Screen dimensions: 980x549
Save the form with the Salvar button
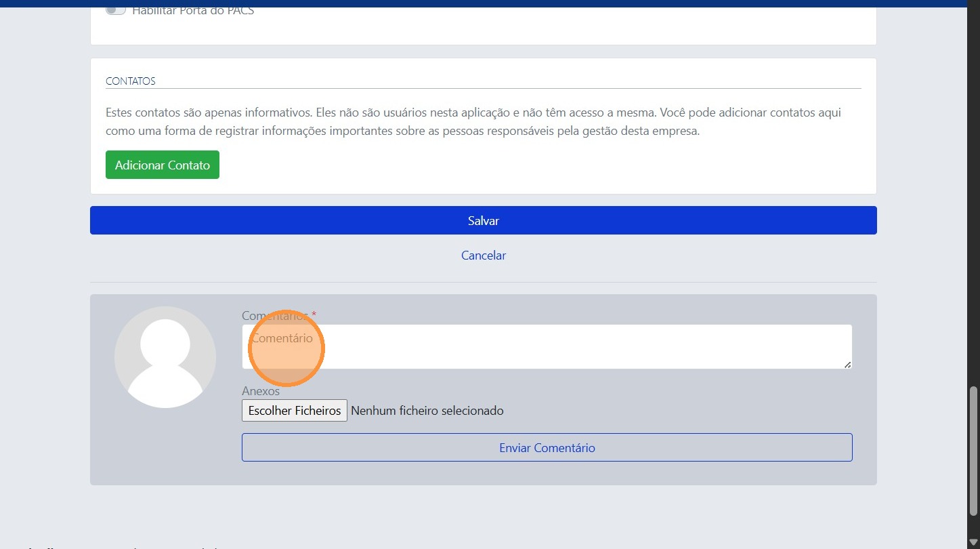pyautogui.click(x=483, y=220)
